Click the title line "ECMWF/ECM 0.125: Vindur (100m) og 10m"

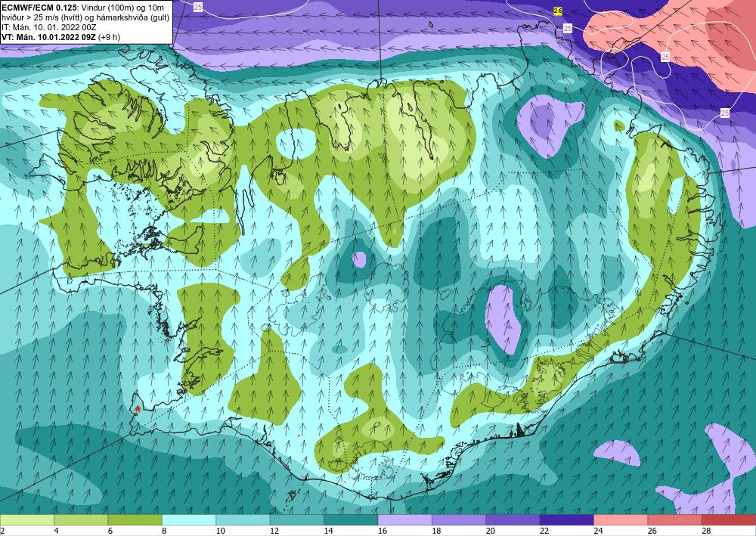[83, 7]
